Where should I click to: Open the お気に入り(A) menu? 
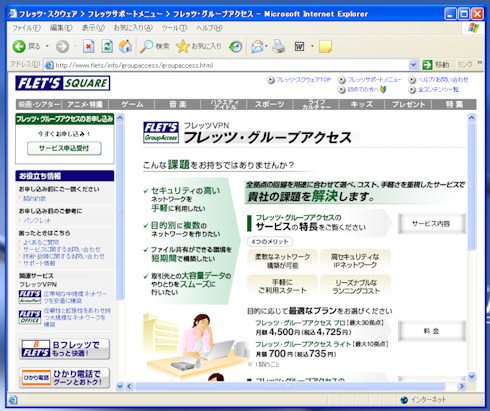133,28
